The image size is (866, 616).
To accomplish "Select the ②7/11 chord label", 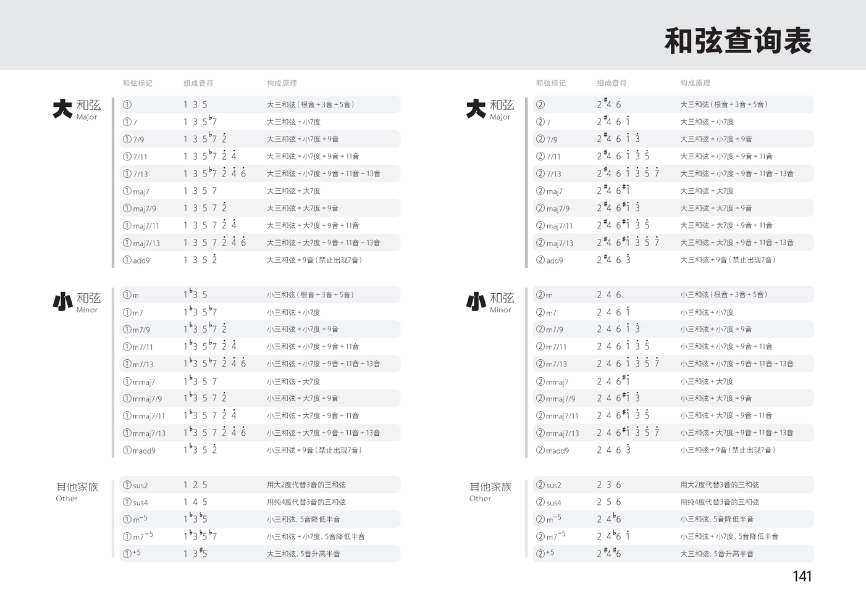I will click(x=549, y=157).
